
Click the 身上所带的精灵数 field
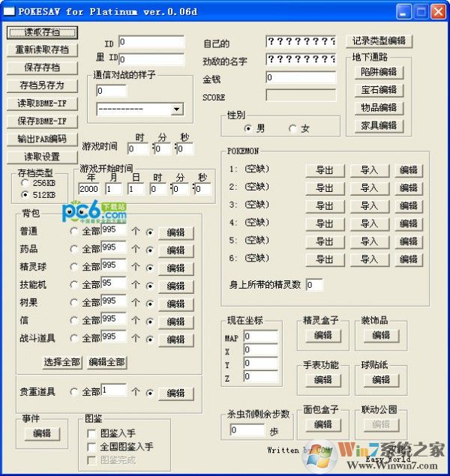314,285
